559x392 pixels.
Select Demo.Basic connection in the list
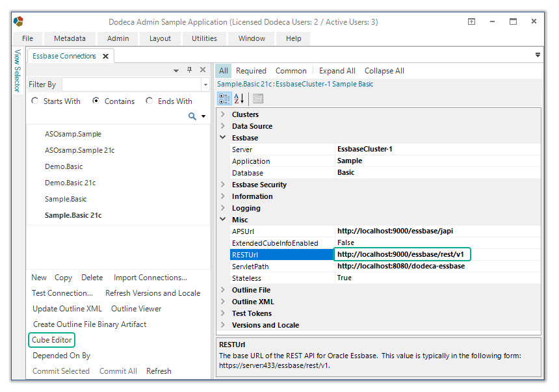pos(64,166)
